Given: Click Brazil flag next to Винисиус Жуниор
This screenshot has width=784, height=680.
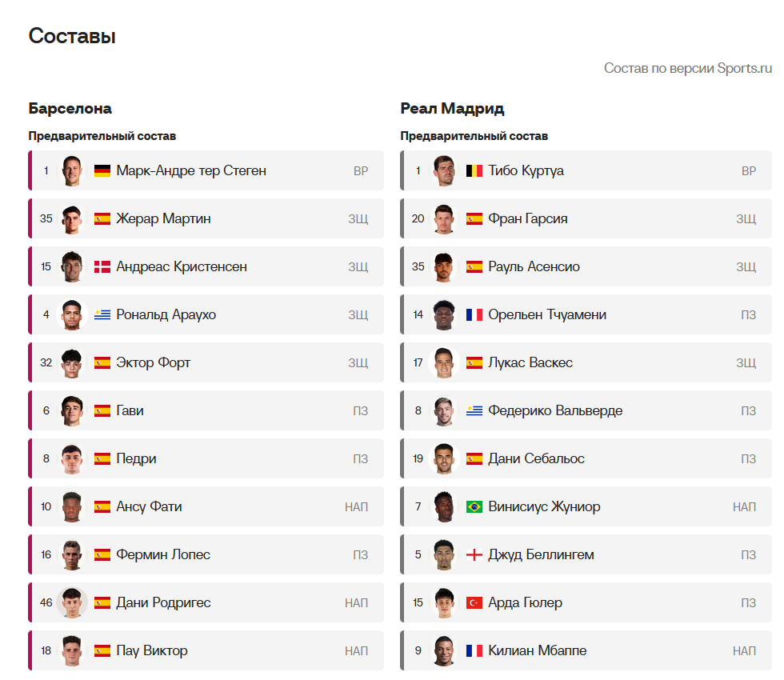Looking at the screenshot, I should [474, 506].
